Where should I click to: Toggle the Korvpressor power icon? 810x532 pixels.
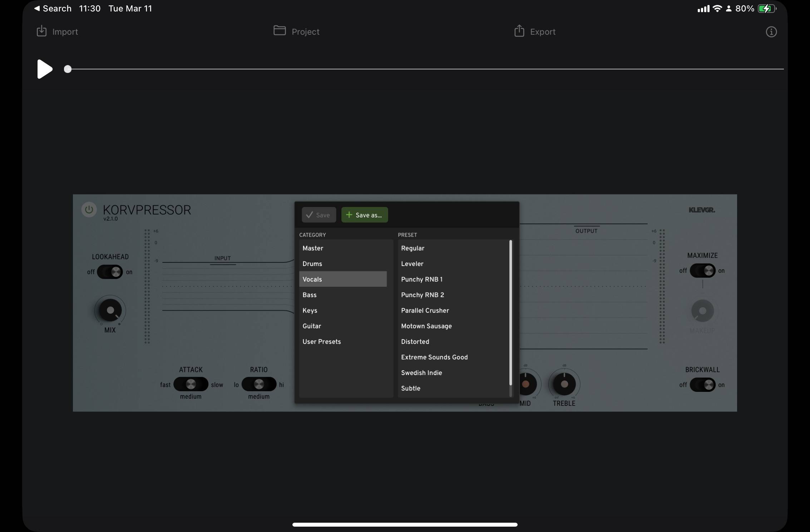pyautogui.click(x=89, y=210)
